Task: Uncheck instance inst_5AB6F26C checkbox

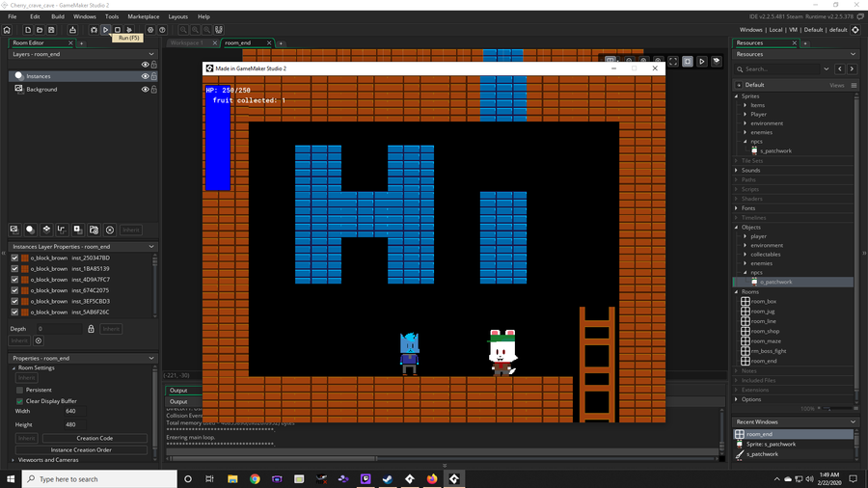Action: 14,312
